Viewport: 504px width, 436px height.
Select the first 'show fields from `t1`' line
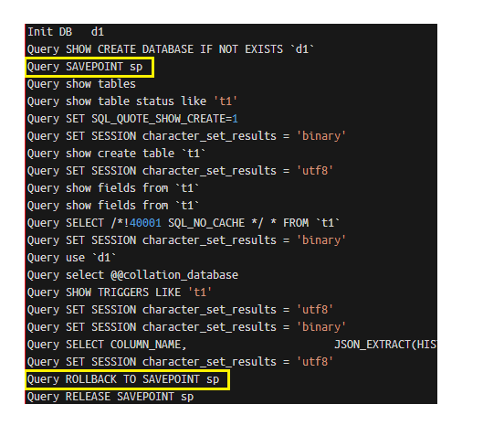click(x=113, y=188)
